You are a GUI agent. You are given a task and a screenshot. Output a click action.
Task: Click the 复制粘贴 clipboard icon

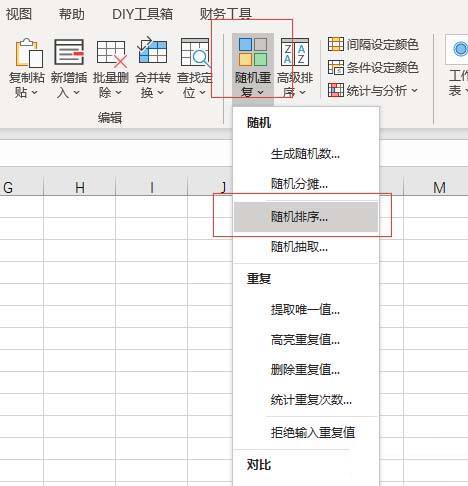[29, 53]
